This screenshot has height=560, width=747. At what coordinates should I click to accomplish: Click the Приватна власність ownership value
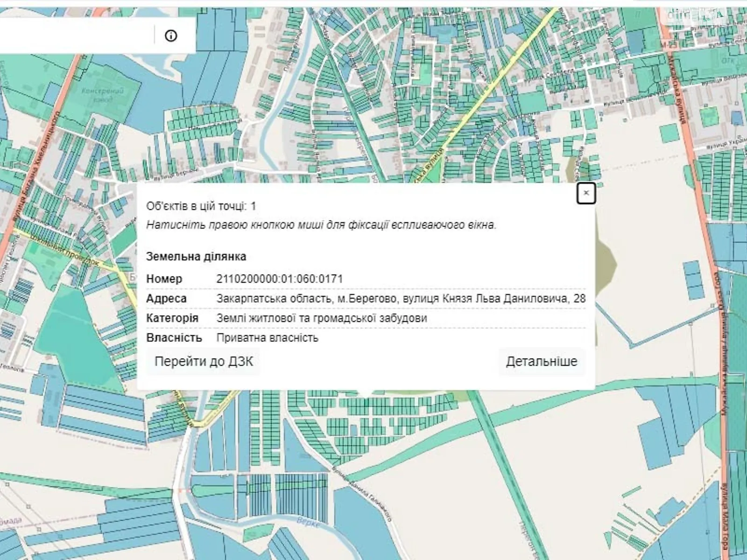267,338
